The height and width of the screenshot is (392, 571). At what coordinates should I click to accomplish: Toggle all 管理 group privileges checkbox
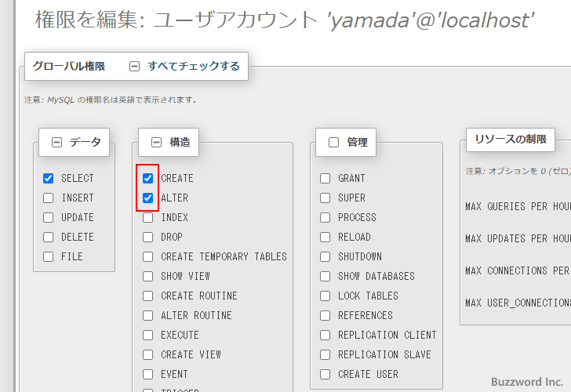(x=333, y=143)
